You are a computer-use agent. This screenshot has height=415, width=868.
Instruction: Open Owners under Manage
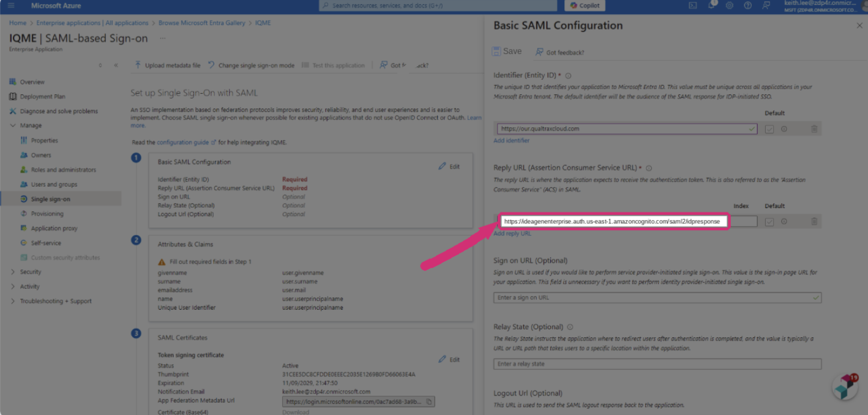click(41, 155)
